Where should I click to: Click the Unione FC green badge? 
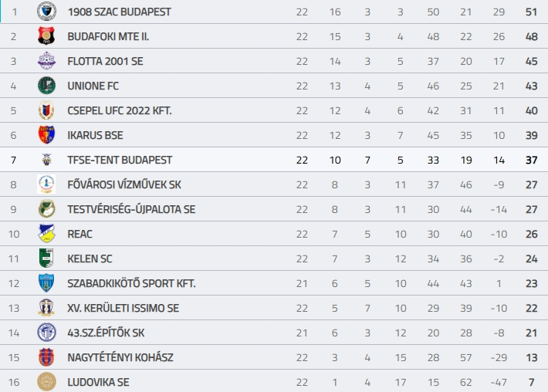46,86
